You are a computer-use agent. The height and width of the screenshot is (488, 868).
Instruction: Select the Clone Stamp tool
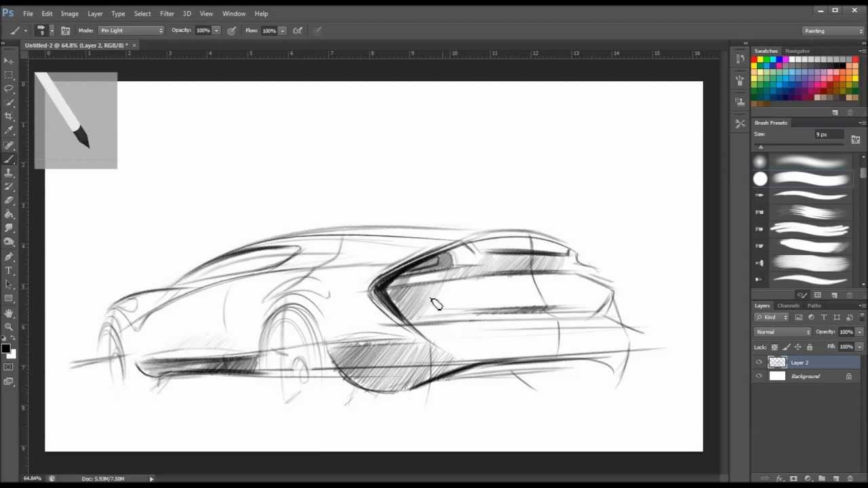[x=9, y=174]
